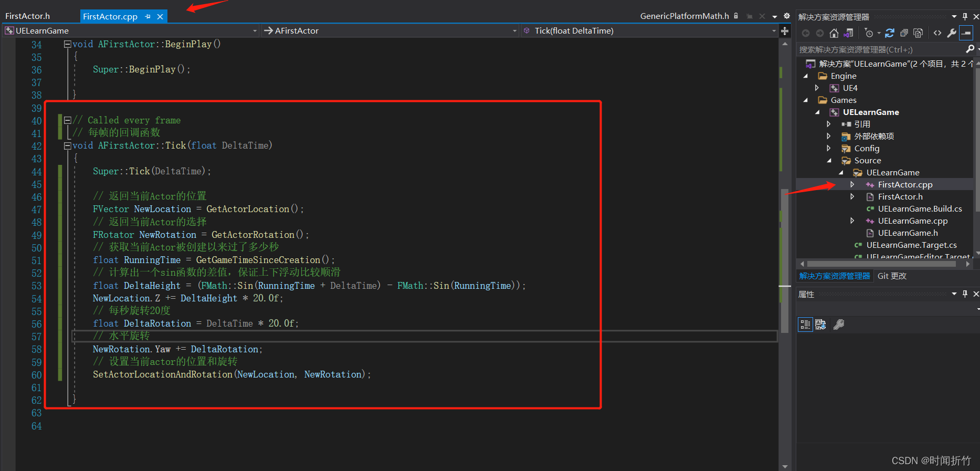The width and height of the screenshot is (980, 471).
Task: Collapse the Tick function code fold
Action: tap(67, 146)
